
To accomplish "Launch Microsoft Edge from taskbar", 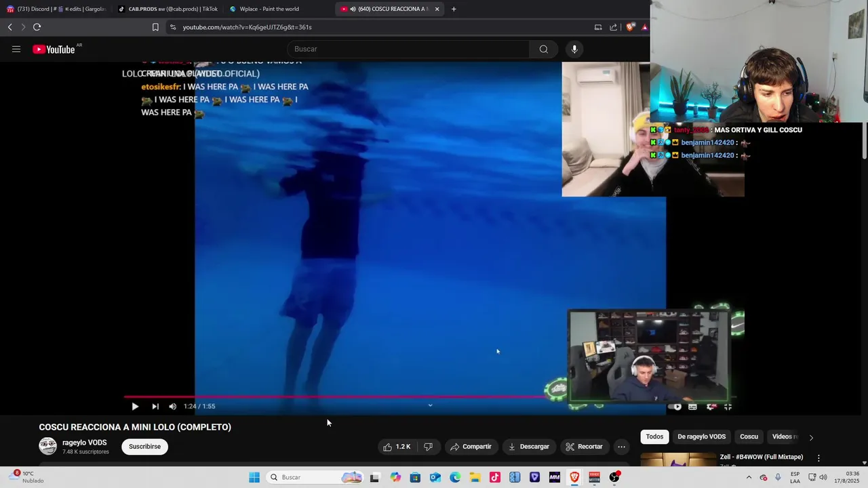I will tap(455, 477).
